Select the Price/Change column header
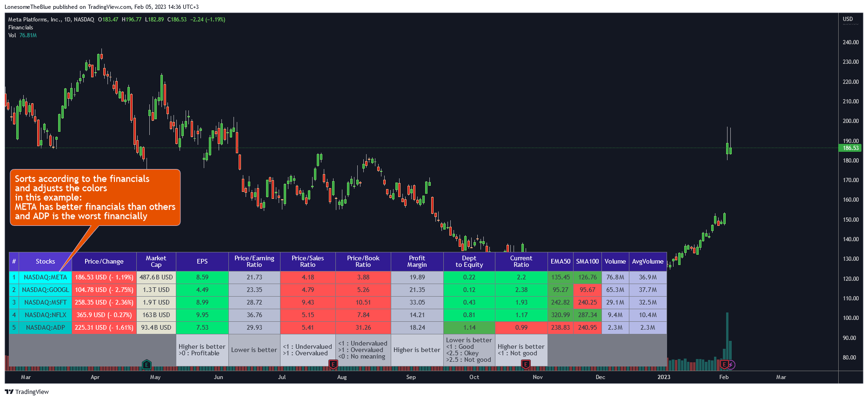 [x=104, y=262]
